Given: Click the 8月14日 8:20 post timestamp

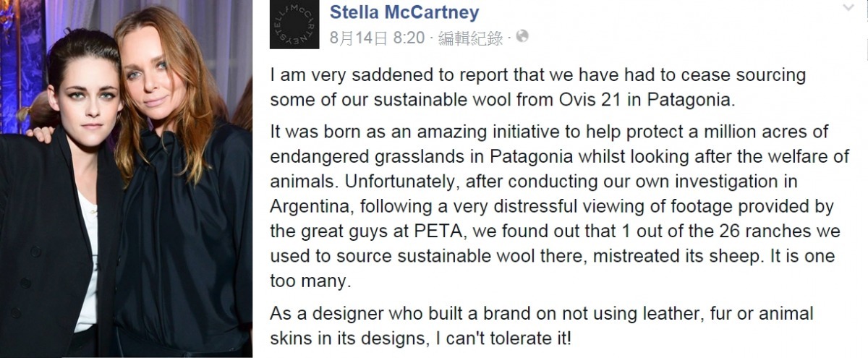Looking at the screenshot, I should (x=376, y=38).
